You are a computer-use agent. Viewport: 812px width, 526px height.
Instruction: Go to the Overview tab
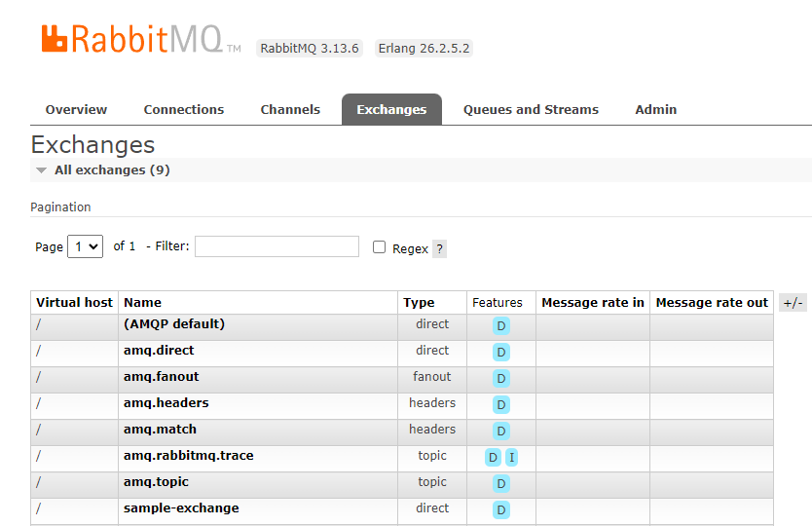coord(76,109)
